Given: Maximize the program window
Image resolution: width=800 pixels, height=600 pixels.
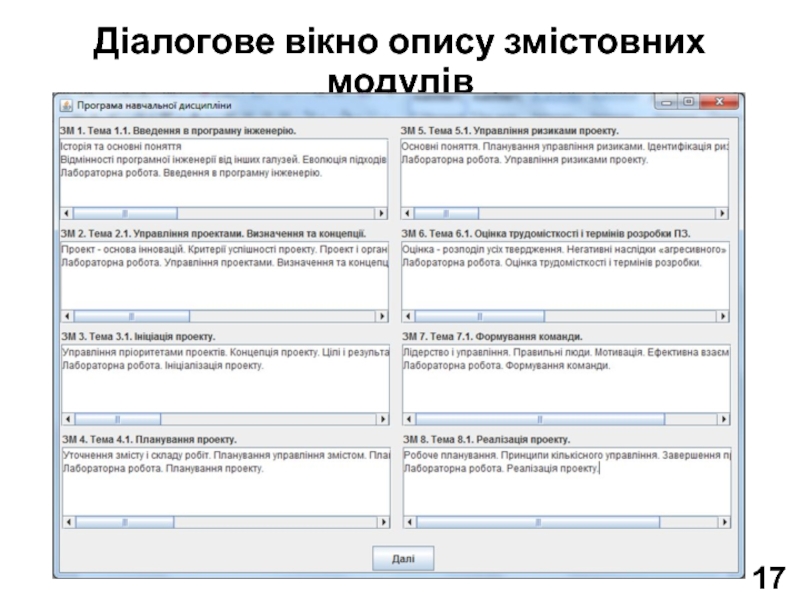Looking at the screenshot, I should coord(688,102).
